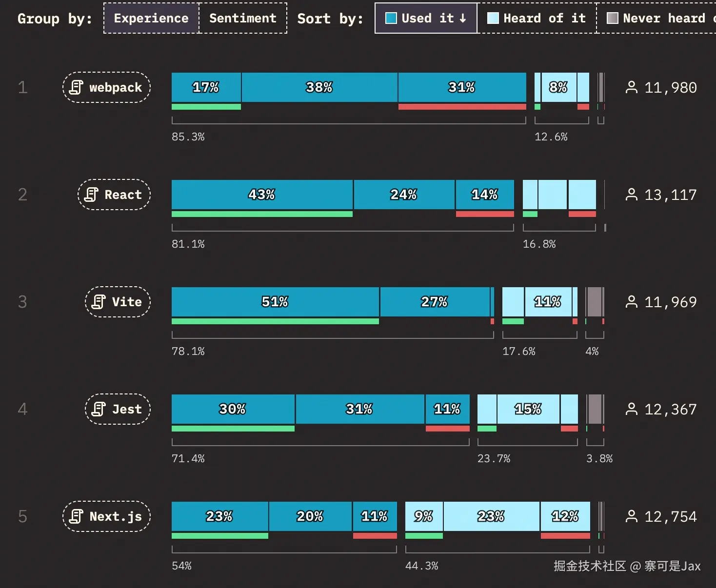The height and width of the screenshot is (588, 716).
Task: Open the Next.js library label
Action: pos(106,516)
